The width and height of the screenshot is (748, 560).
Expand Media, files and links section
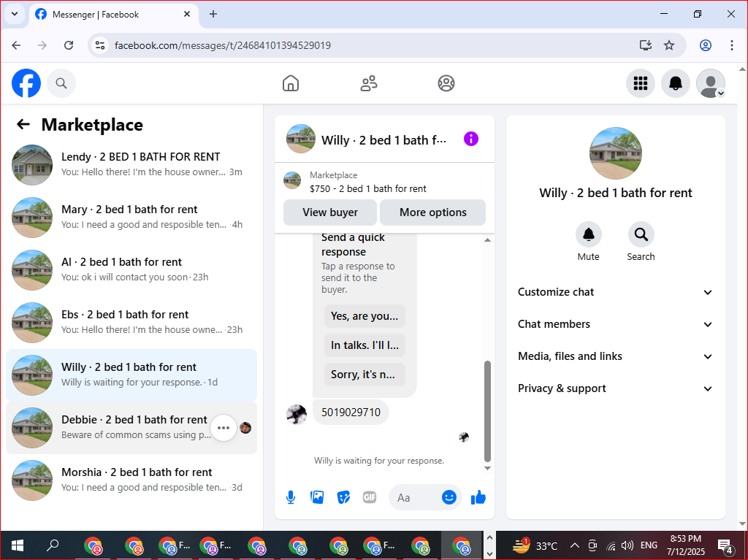(615, 356)
